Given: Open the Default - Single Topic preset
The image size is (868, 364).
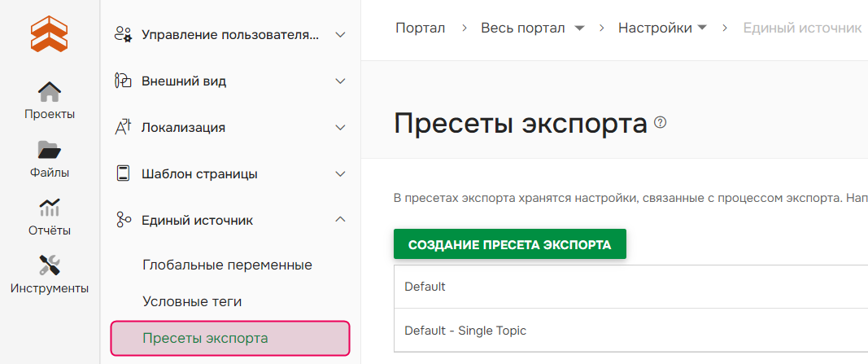Looking at the screenshot, I should point(630,330).
